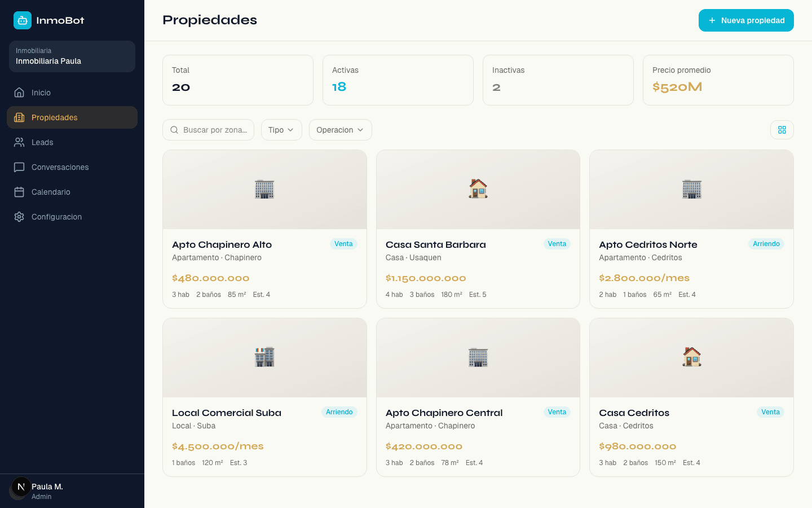812x508 pixels.
Task: Click the Paula M. admin avatar
Action: click(20, 487)
